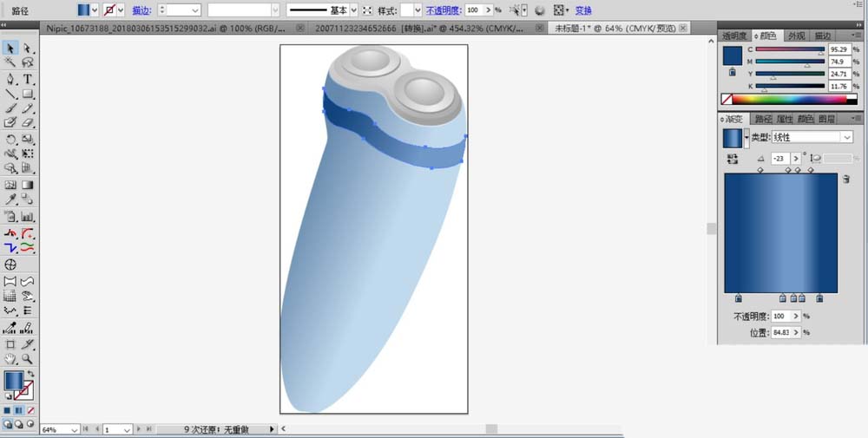The image size is (868, 438).
Task: Select the Mesh tool
Action: (10, 186)
